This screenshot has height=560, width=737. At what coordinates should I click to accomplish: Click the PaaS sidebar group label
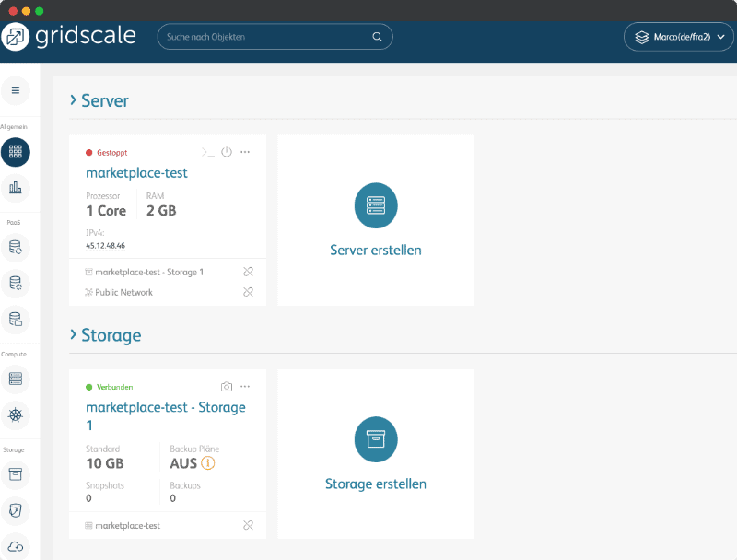14,222
